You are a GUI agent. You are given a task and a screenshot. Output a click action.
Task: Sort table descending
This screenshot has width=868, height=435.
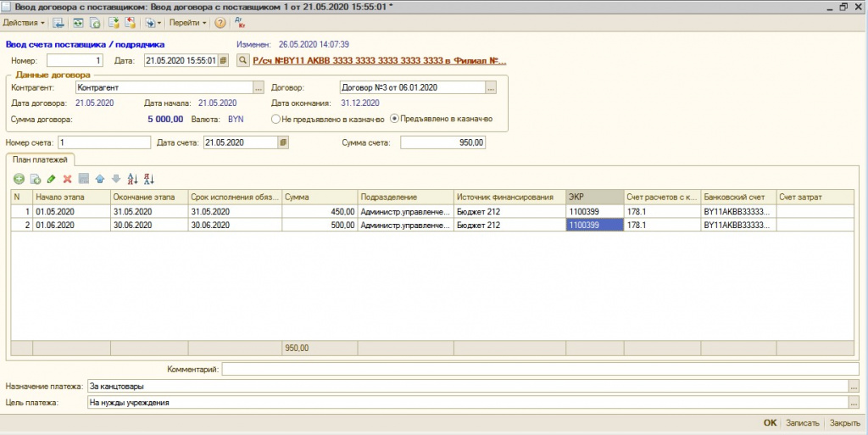(149, 179)
